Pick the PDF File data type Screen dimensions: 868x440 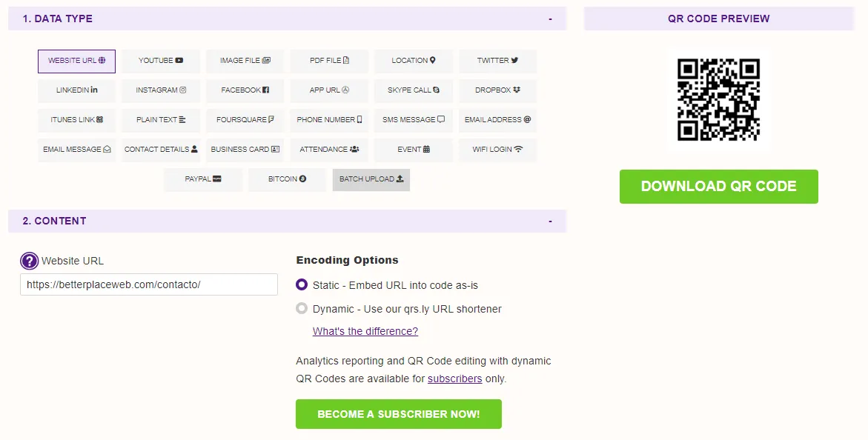329,61
